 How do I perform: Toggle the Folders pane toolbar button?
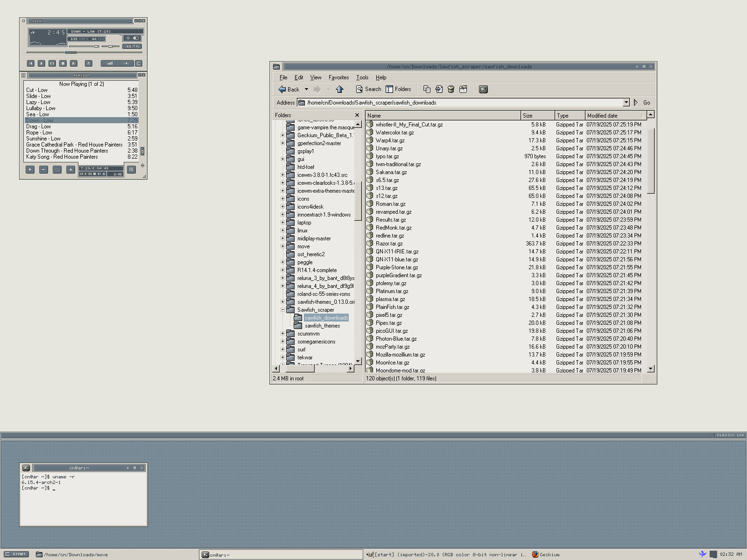(x=398, y=89)
